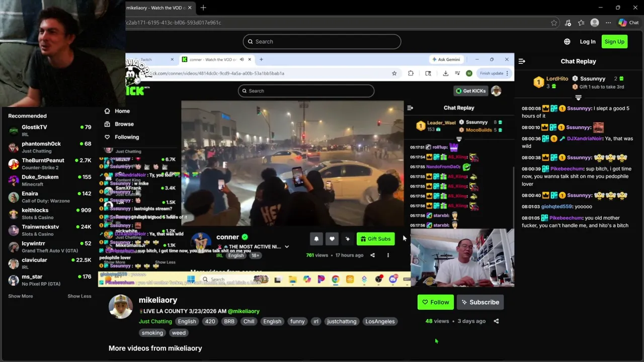Open the mikeliaory channel name link

point(158,300)
